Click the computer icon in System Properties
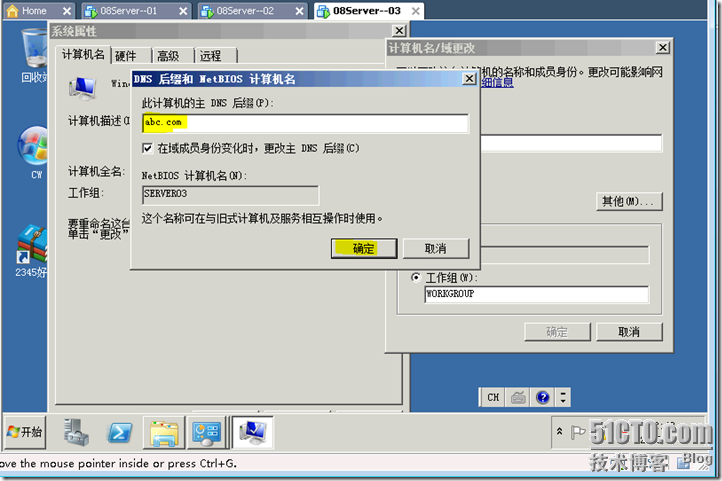Screen dimensions: 722x481 click(x=83, y=87)
